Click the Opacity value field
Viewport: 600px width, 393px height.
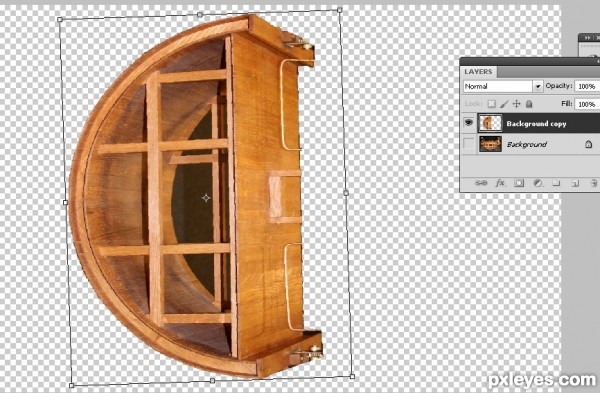coord(587,86)
